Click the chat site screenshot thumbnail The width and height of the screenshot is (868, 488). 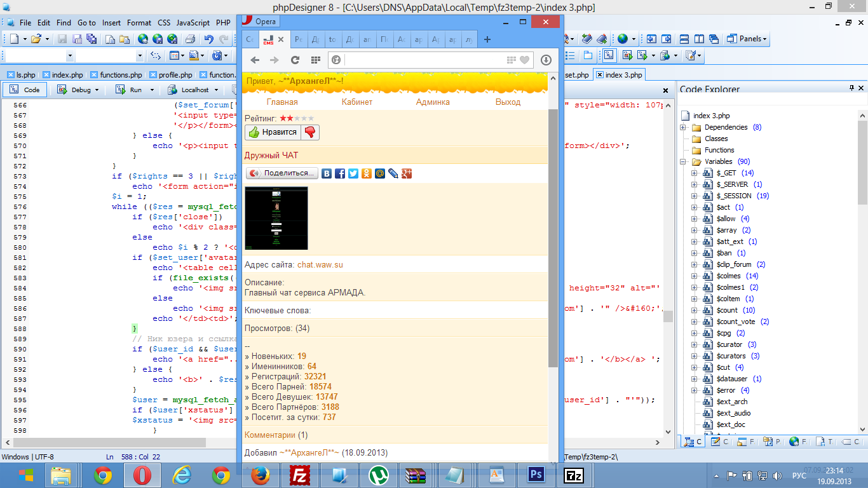tap(276, 218)
